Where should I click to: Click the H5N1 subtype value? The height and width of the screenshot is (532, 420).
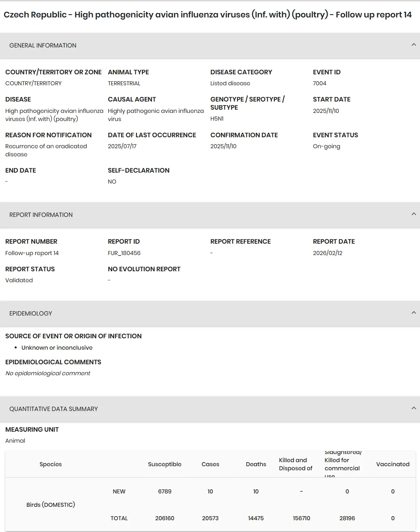tap(217, 119)
